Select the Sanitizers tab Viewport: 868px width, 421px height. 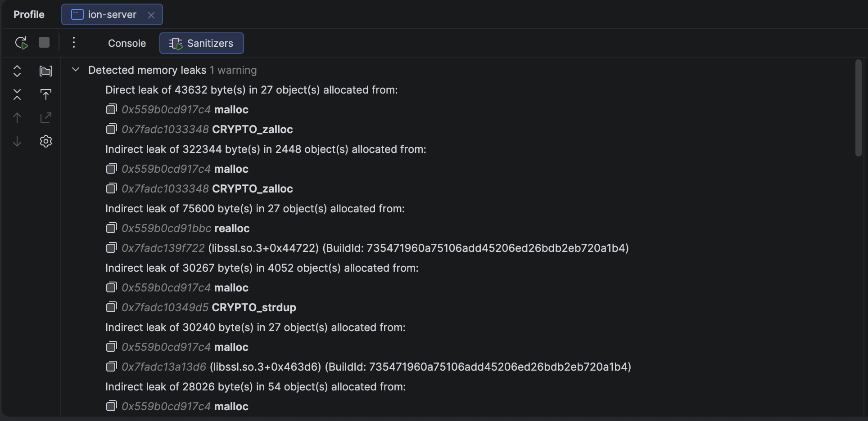coord(202,43)
